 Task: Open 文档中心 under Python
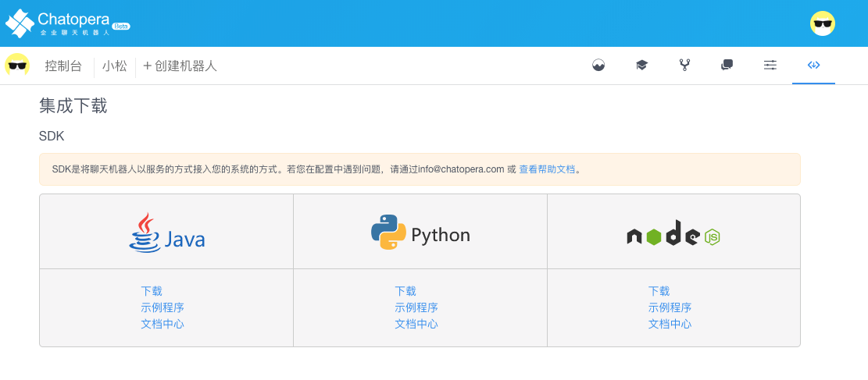click(416, 324)
